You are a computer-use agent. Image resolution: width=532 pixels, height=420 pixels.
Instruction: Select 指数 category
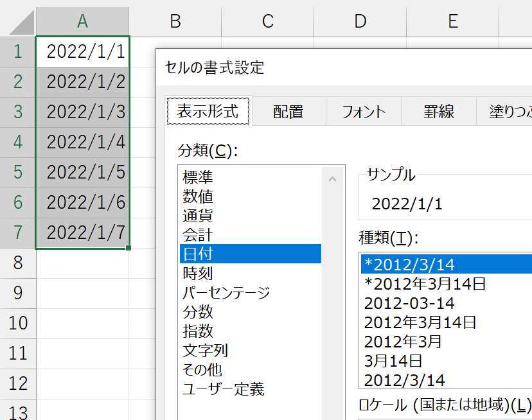[x=251, y=331]
